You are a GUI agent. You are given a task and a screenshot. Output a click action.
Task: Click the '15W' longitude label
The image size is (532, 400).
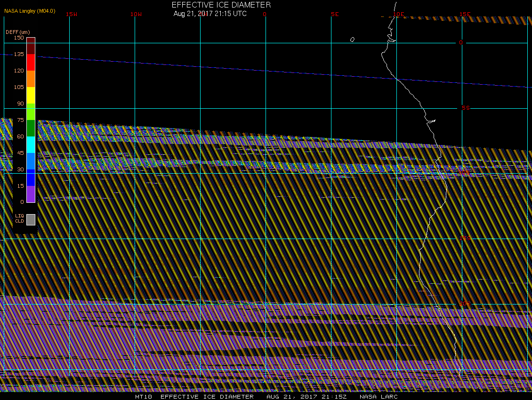pyautogui.click(x=72, y=14)
